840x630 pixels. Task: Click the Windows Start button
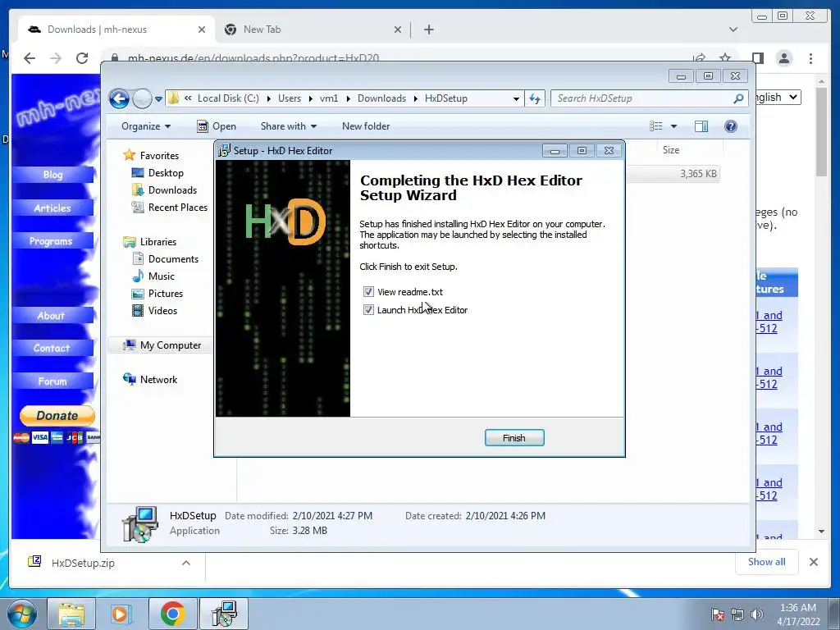(22, 614)
